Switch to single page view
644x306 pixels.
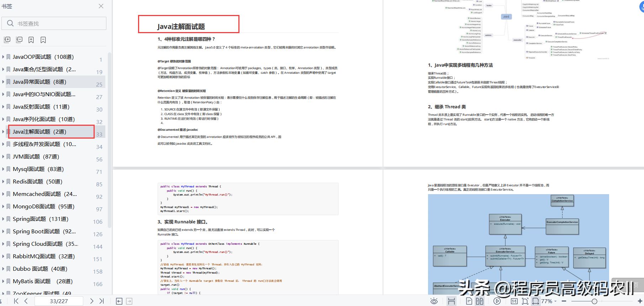(x=469, y=301)
